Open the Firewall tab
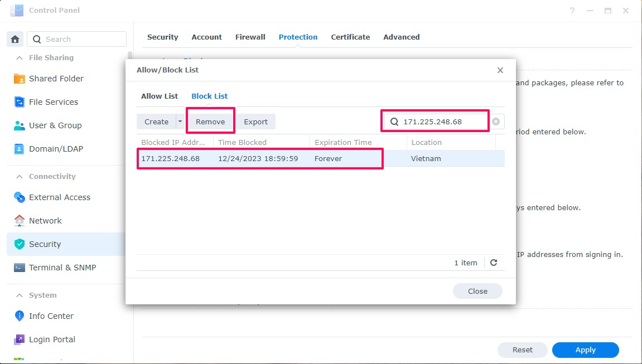Screen dimensions: 642x364 [250, 37]
